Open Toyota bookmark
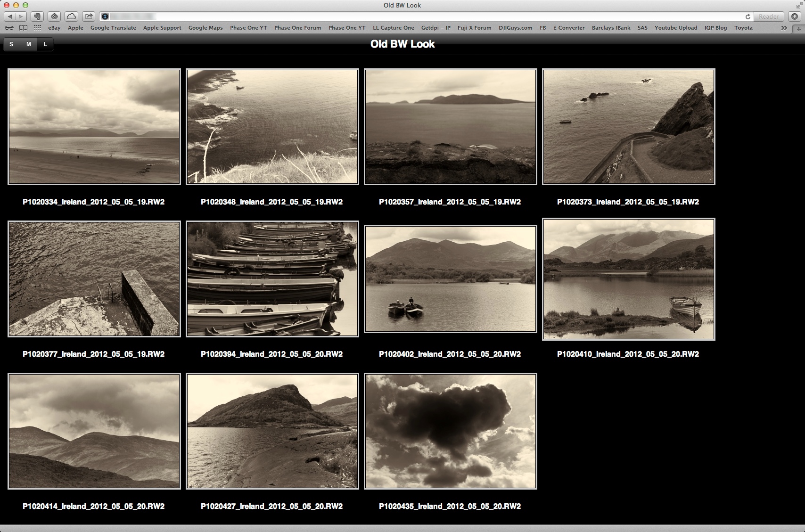Image resolution: width=805 pixels, height=532 pixels. click(x=743, y=28)
